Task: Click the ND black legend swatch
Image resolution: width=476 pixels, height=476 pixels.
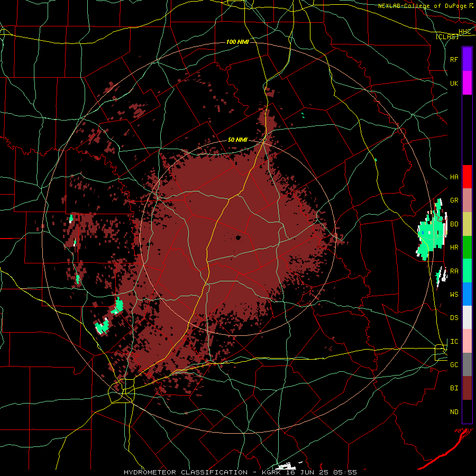Action: 467,411
